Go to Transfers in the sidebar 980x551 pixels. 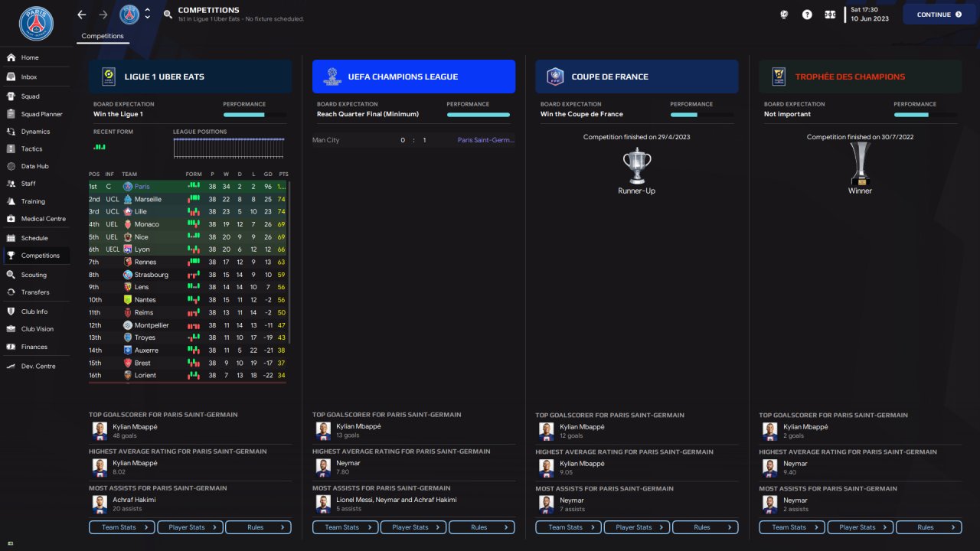click(35, 292)
